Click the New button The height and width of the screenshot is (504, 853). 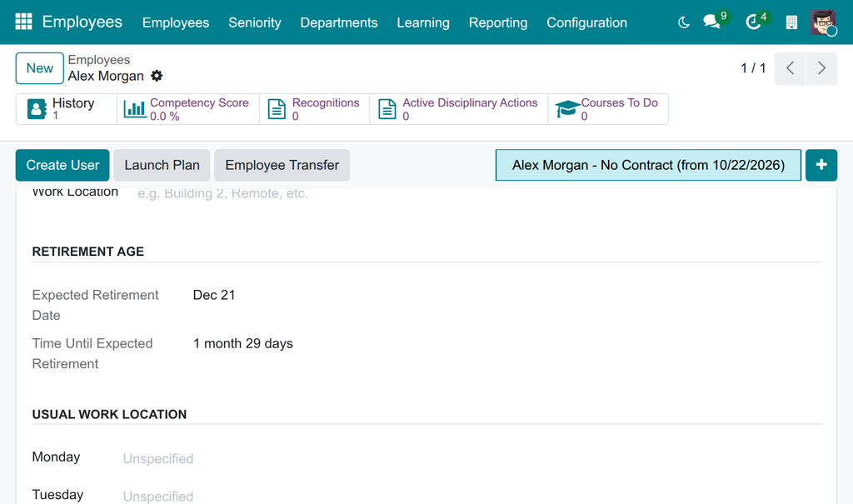[40, 68]
